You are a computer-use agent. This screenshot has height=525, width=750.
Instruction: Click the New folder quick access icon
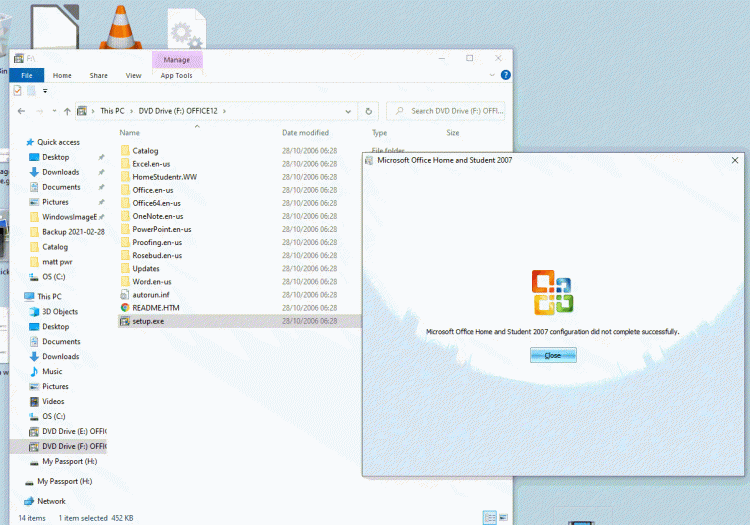pyautogui.click(x=32, y=90)
